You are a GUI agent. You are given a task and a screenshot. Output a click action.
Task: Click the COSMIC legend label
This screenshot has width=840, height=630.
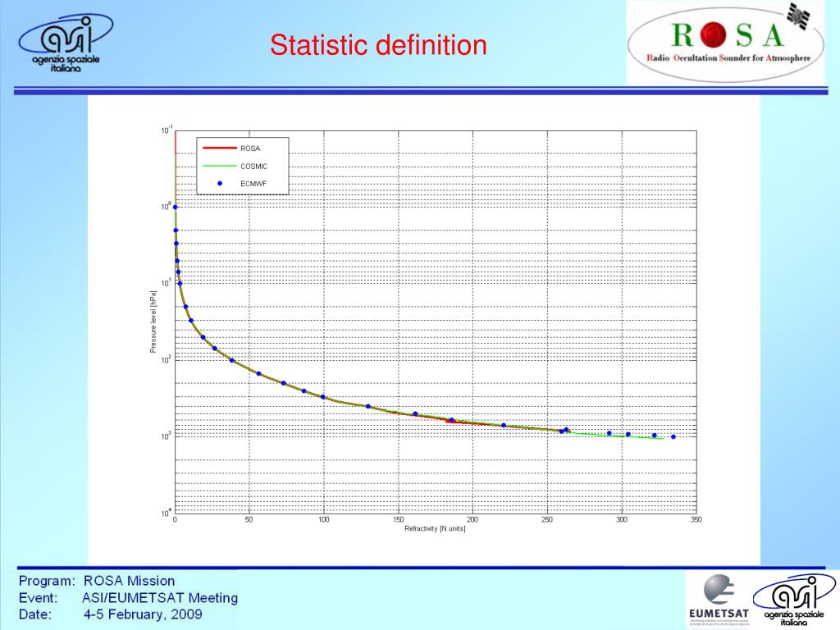point(253,166)
